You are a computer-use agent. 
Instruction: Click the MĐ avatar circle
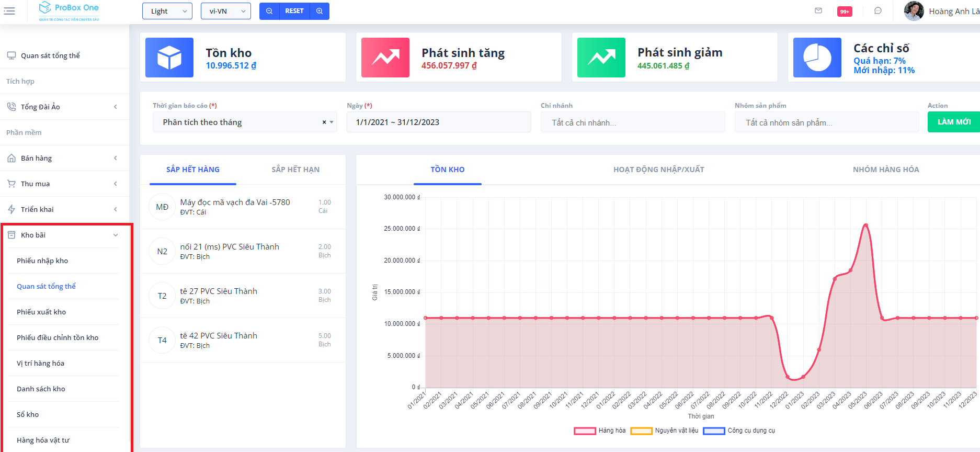[x=162, y=207]
